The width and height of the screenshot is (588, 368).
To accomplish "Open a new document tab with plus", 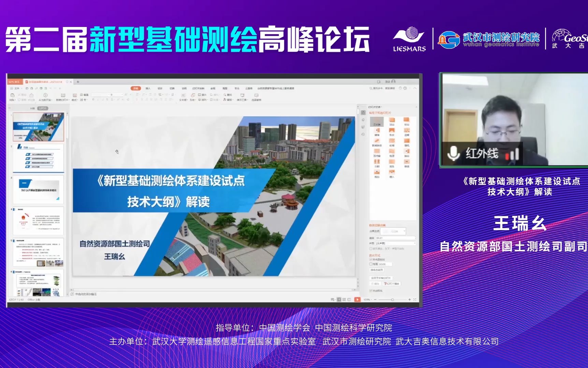I will click(78, 82).
